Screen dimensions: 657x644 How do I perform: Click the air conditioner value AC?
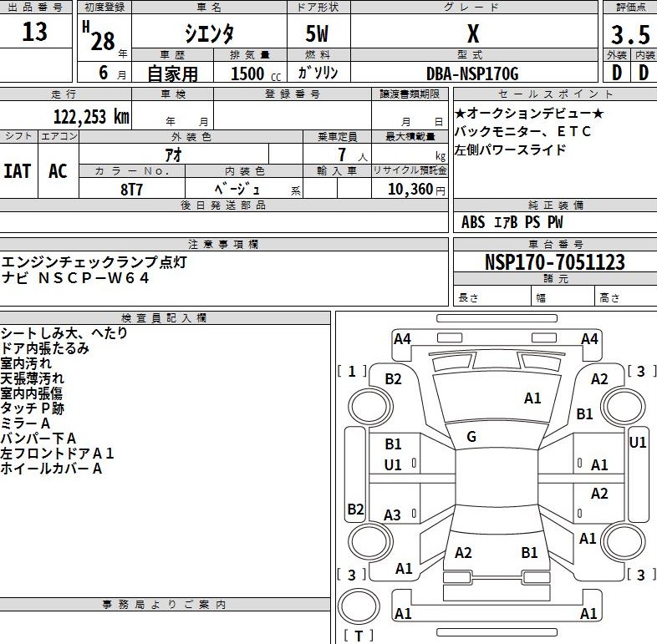pyautogui.click(x=58, y=171)
